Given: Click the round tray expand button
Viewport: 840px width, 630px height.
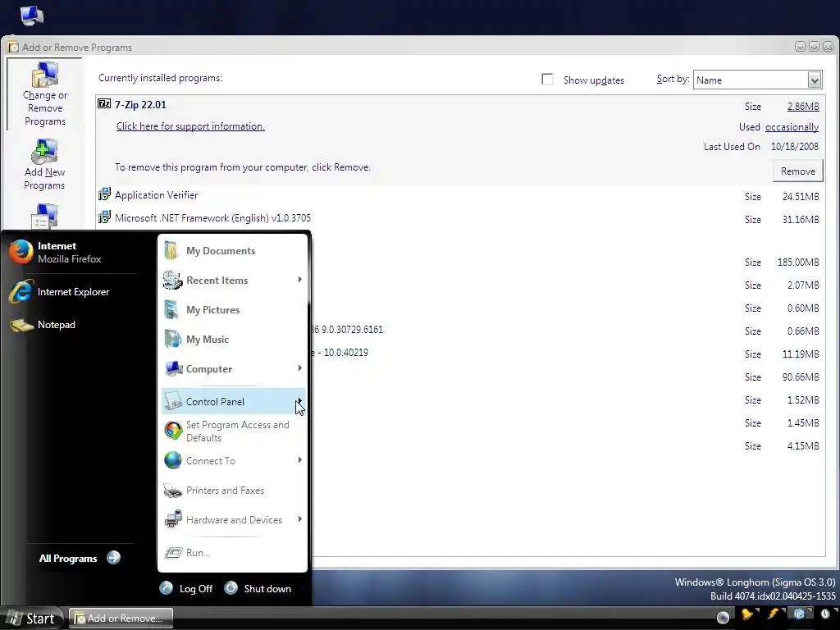Looking at the screenshot, I should [x=723, y=618].
